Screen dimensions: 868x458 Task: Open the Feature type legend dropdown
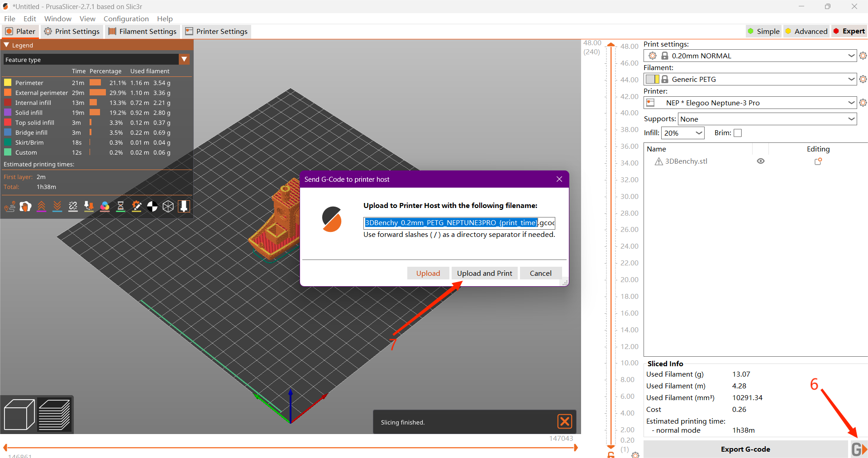pyautogui.click(x=184, y=59)
